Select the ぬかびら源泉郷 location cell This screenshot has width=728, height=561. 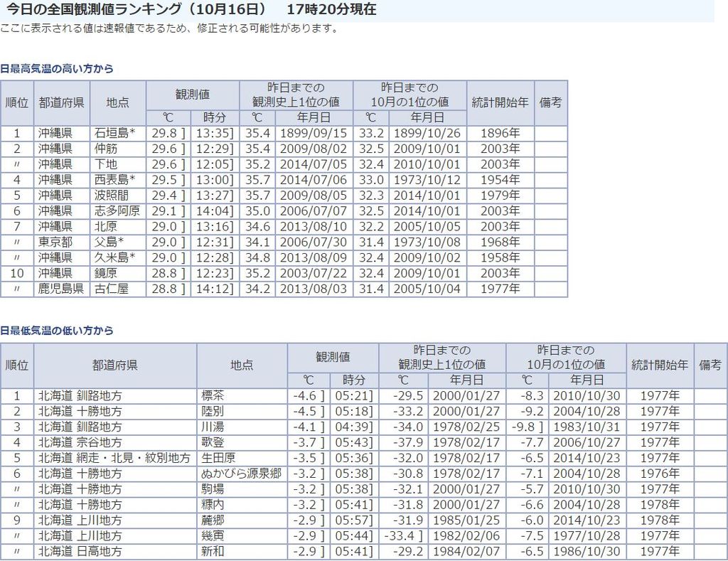pyautogui.click(x=242, y=474)
